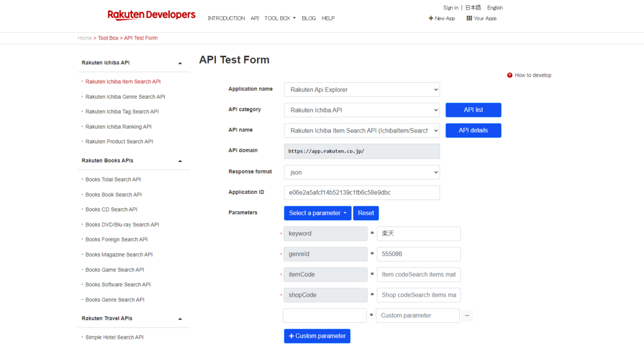This screenshot has width=644, height=349.
Task: Open the API menu item
Action: coord(254,18)
